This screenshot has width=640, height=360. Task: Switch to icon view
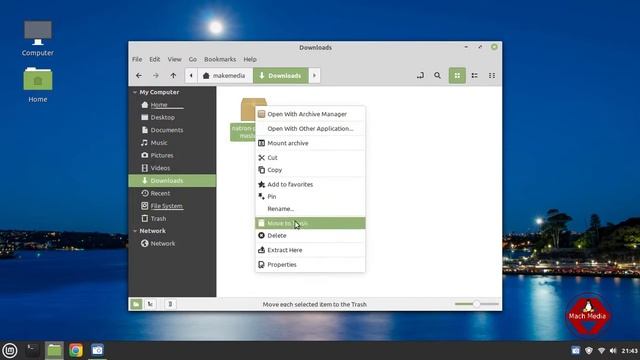[x=457, y=76]
